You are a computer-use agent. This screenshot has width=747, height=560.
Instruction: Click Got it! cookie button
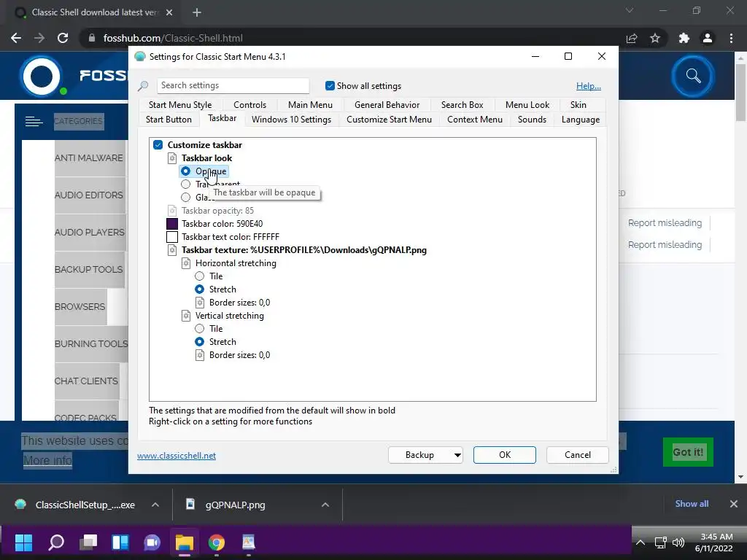pyautogui.click(x=688, y=452)
